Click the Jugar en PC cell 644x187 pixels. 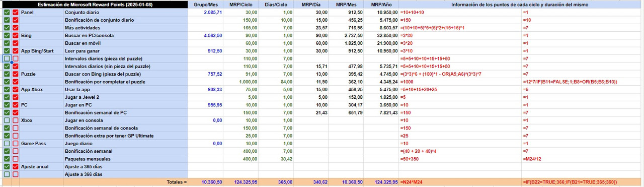click(x=126, y=105)
